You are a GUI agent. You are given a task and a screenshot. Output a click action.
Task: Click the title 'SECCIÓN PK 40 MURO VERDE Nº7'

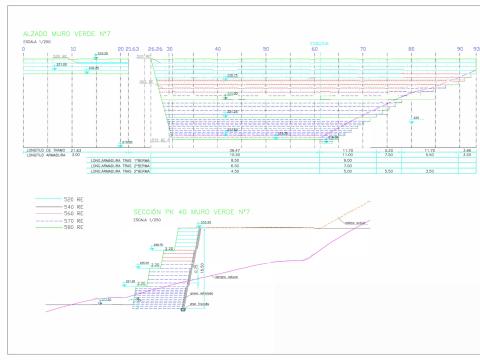191,212
